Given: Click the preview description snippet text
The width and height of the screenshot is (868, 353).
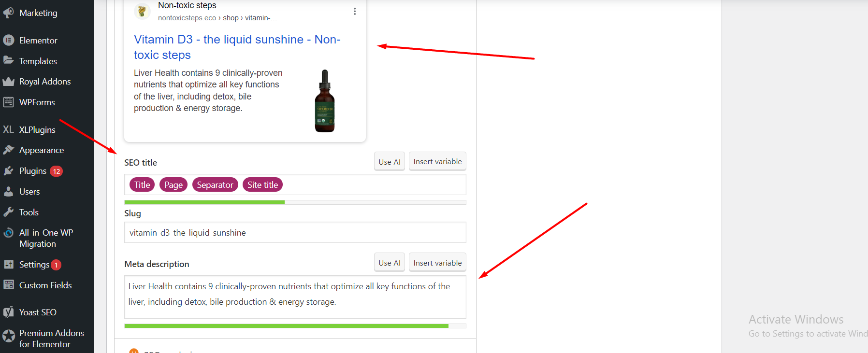Looking at the screenshot, I should coord(208,90).
